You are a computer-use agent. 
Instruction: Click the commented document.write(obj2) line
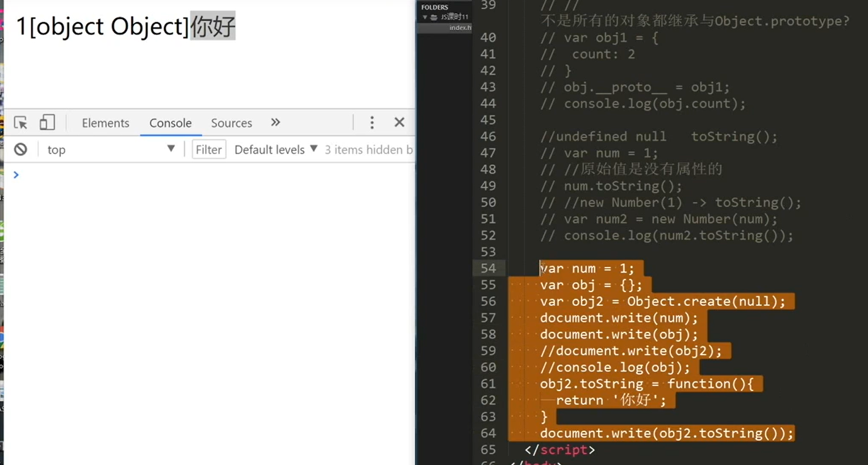(631, 351)
